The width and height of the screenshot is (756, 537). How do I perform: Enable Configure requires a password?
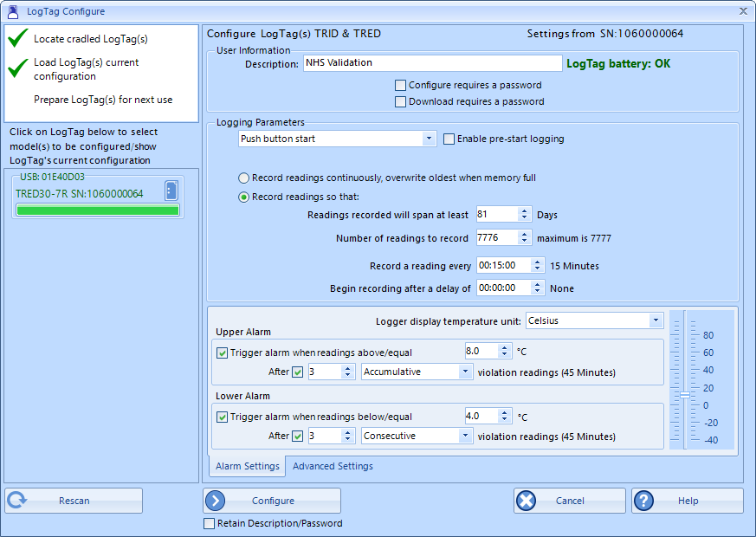click(400, 85)
